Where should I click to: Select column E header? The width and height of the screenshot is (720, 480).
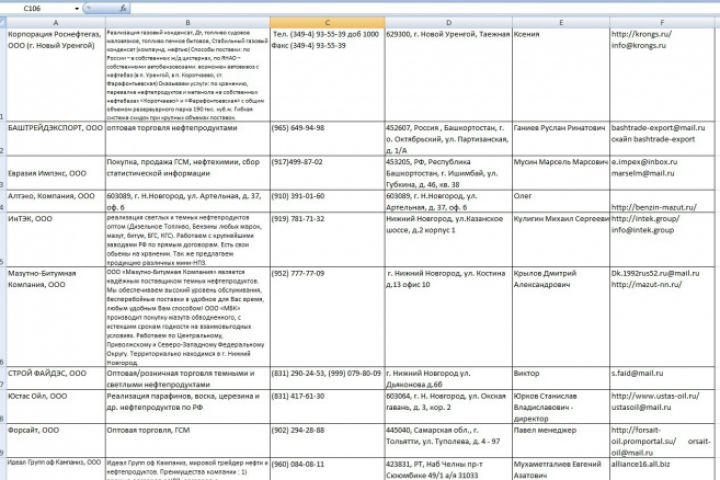point(561,23)
